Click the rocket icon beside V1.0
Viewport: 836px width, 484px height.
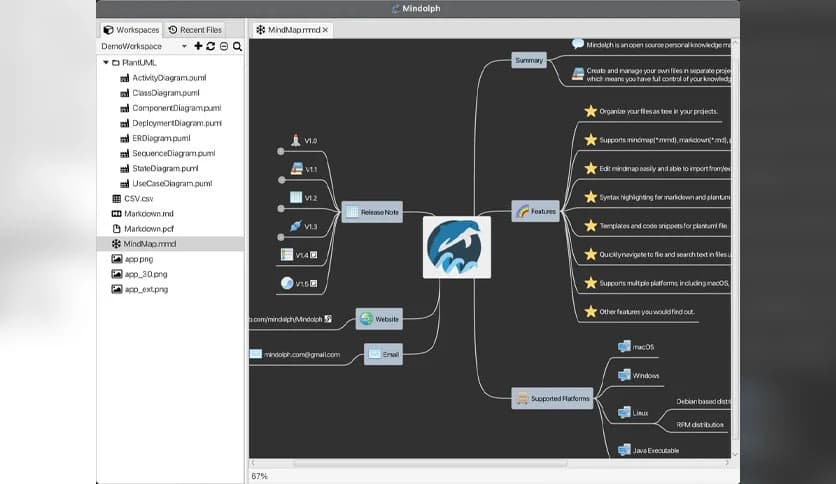295,141
